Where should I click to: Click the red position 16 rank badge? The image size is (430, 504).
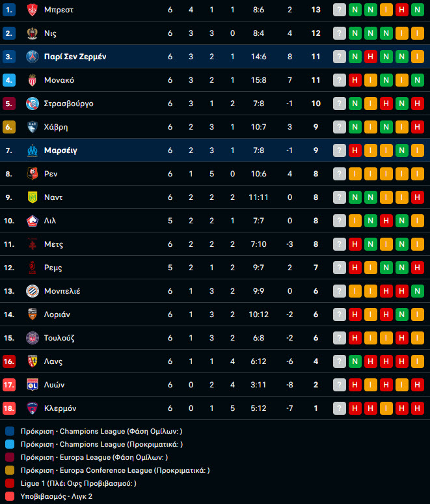tap(9, 361)
